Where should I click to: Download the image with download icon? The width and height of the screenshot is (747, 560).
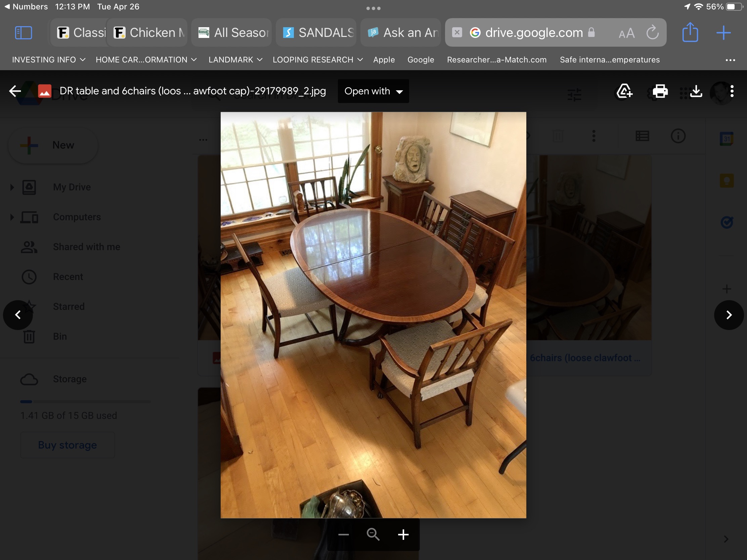pyautogui.click(x=696, y=91)
